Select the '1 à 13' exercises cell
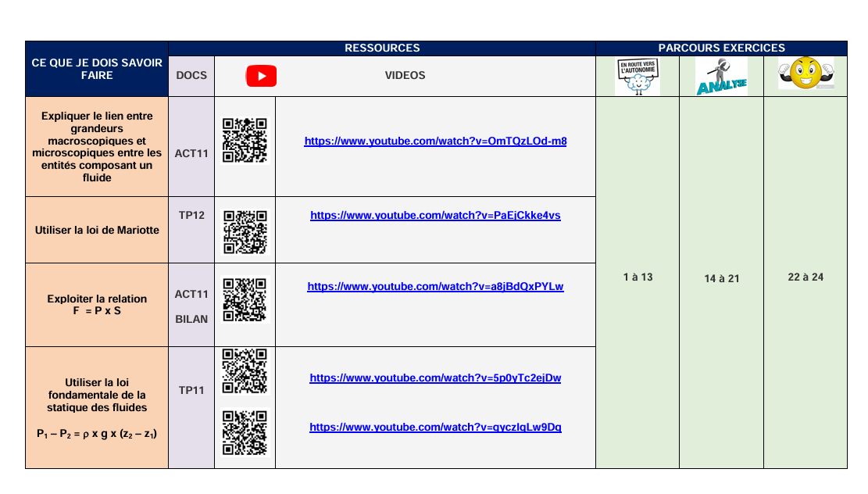868x494 pixels. pyautogui.click(x=638, y=277)
